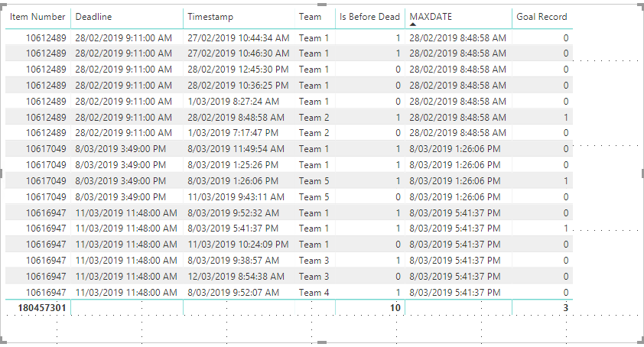Click the Team 4 cell
This screenshot has height=347, width=644.
click(314, 293)
